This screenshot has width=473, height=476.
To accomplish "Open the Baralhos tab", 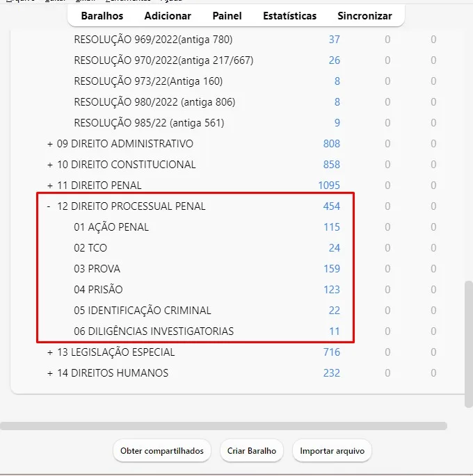I will [x=102, y=16].
